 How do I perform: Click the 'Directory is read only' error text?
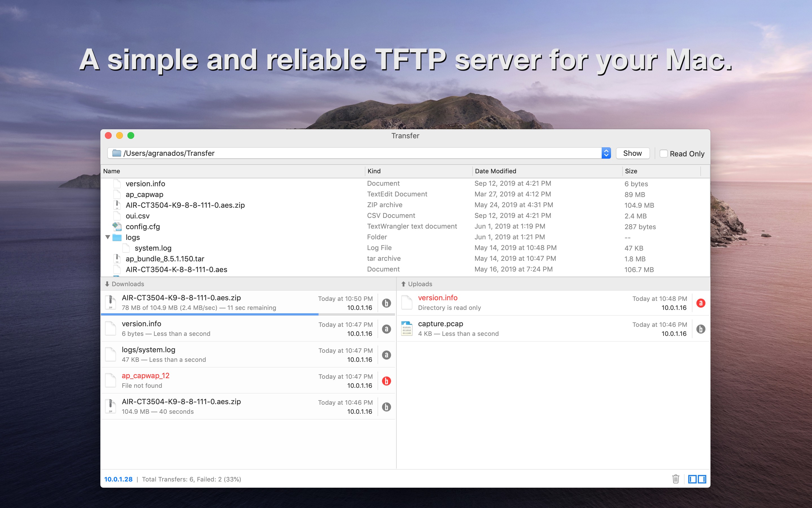449,308
